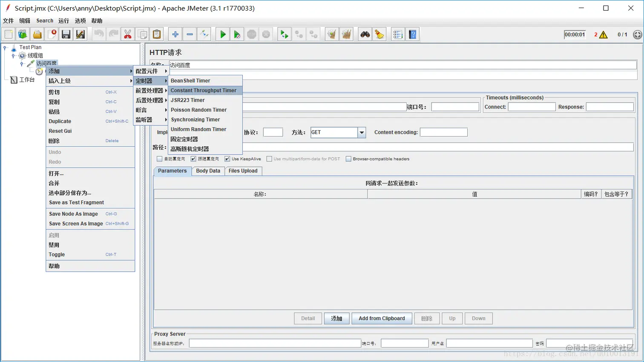644x362 pixels.
Task: Switch to Files Upload tab
Action: point(243,171)
